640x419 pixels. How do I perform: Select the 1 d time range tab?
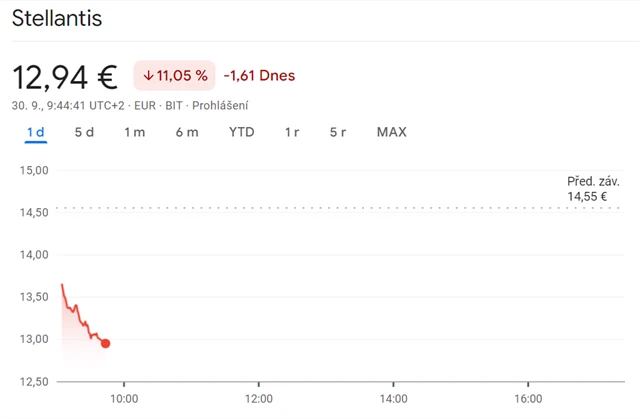click(36, 132)
